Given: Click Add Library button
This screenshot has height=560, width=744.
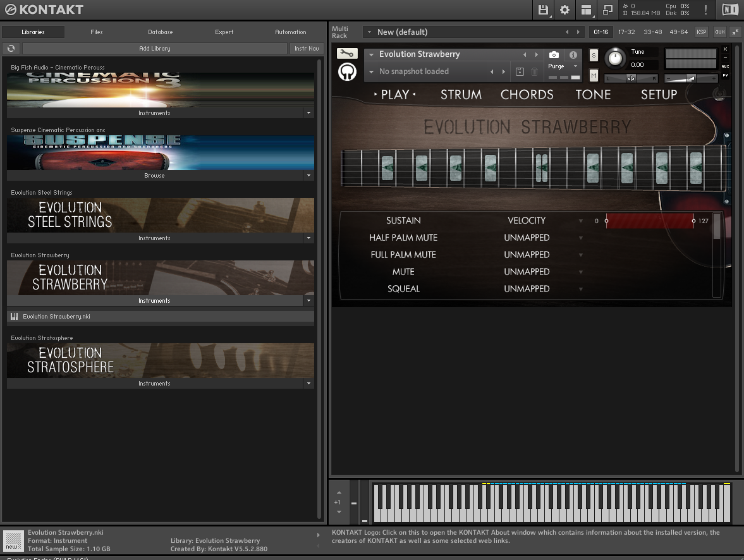Looking at the screenshot, I should (155, 49).
